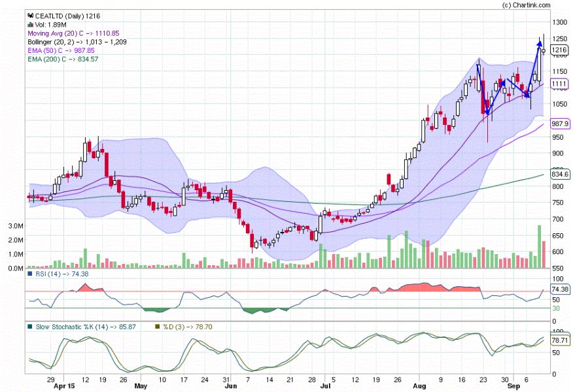This screenshot has width=573, height=392.
Task: Click the 1300 price axis label
Action: [560, 22]
